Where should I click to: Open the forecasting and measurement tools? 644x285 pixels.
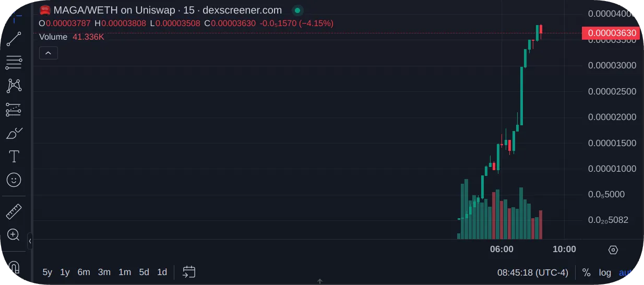click(14, 110)
